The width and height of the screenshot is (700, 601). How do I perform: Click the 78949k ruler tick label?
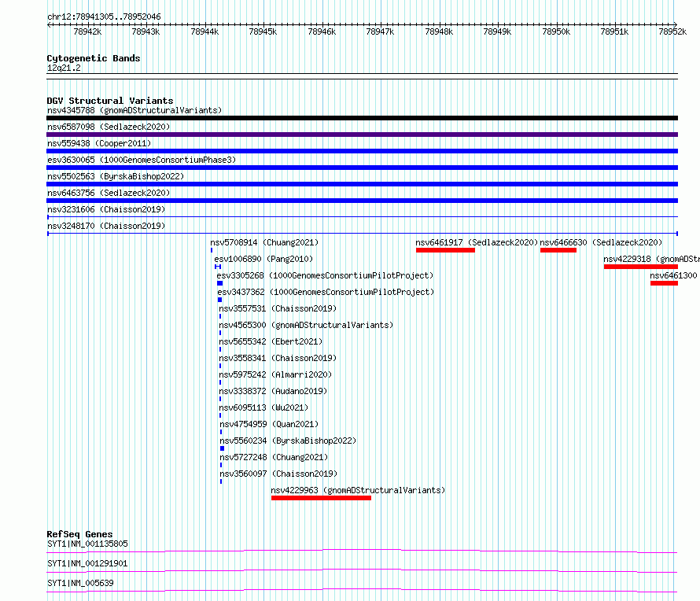pos(497,31)
